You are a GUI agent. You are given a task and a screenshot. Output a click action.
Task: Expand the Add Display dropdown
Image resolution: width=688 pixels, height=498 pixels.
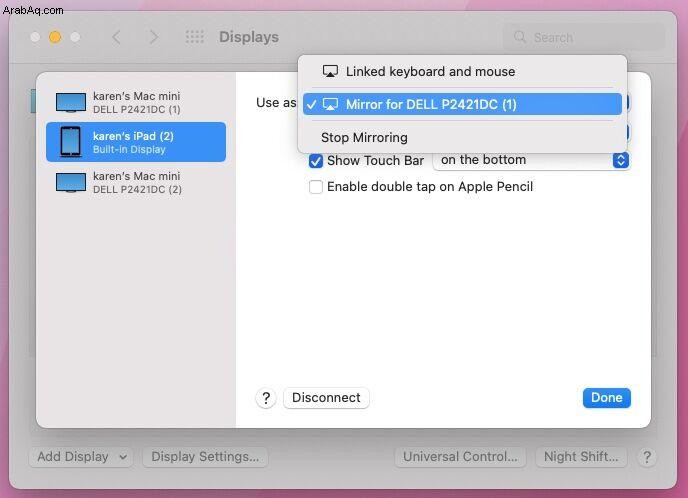[x=80, y=457]
